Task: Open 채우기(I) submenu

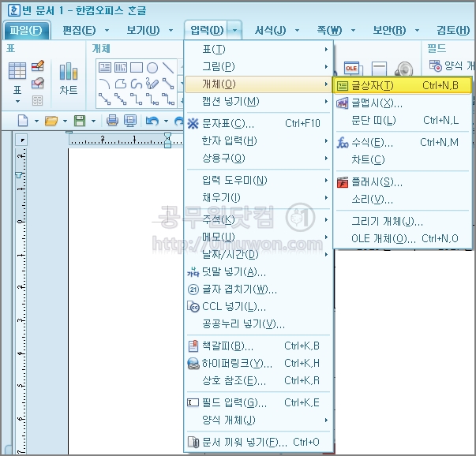Action: [258, 198]
